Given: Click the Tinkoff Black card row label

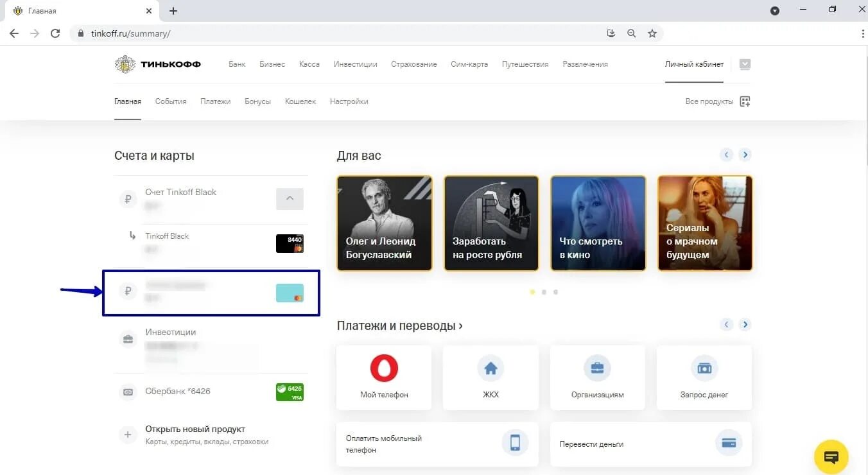Looking at the screenshot, I should (x=167, y=236).
